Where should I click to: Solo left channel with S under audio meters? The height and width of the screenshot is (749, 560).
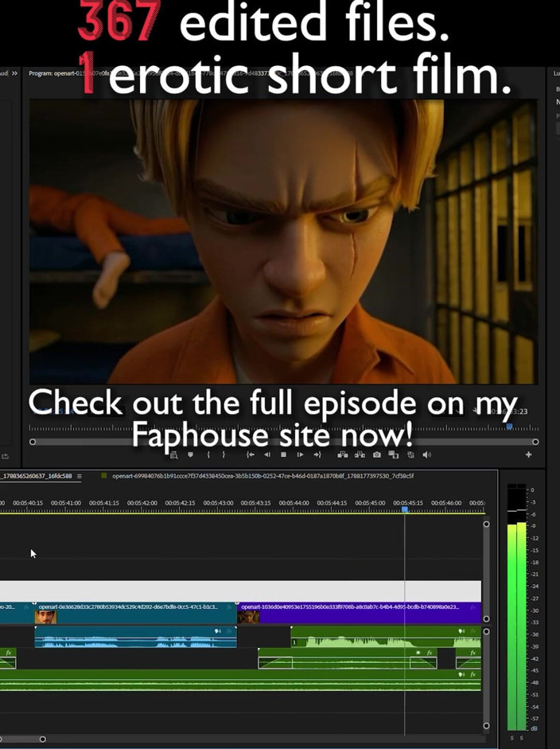[512, 739]
